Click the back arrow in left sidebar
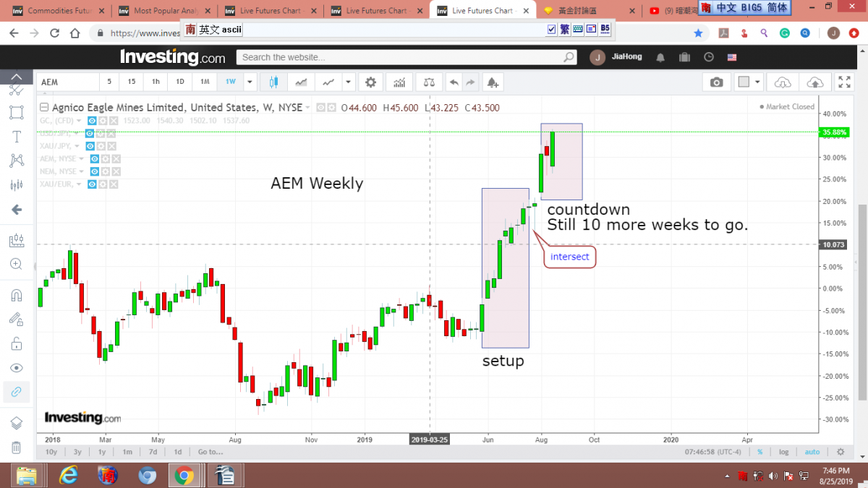The height and width of the screenshot is (488, 868). [16, 210]
